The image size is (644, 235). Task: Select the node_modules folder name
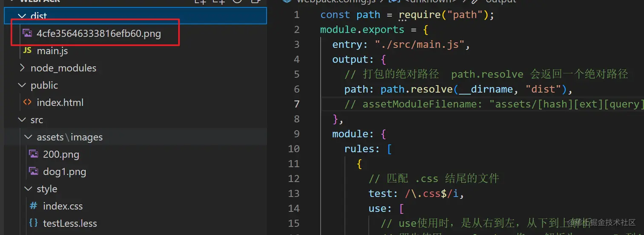[x=63, y=68]
